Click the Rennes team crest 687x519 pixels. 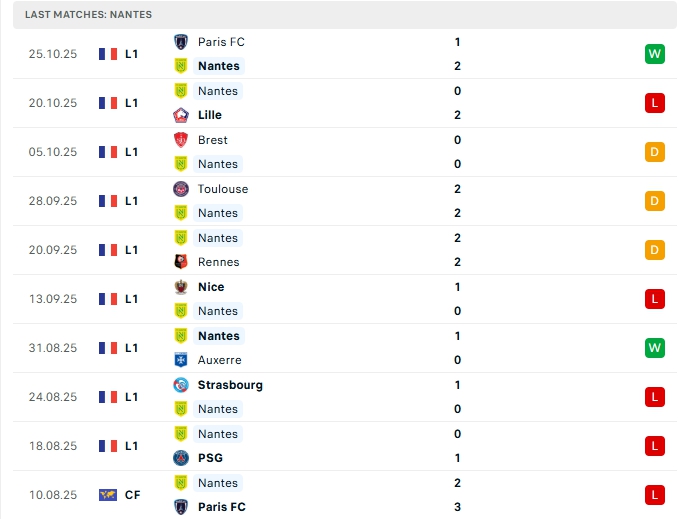pos(181,262)
